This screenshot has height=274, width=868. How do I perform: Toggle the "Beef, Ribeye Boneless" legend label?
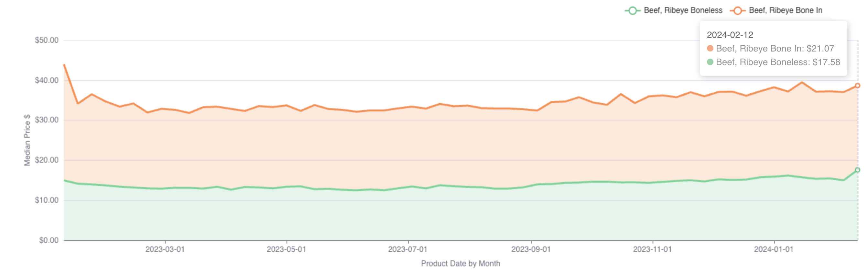[x=683, y=10]
